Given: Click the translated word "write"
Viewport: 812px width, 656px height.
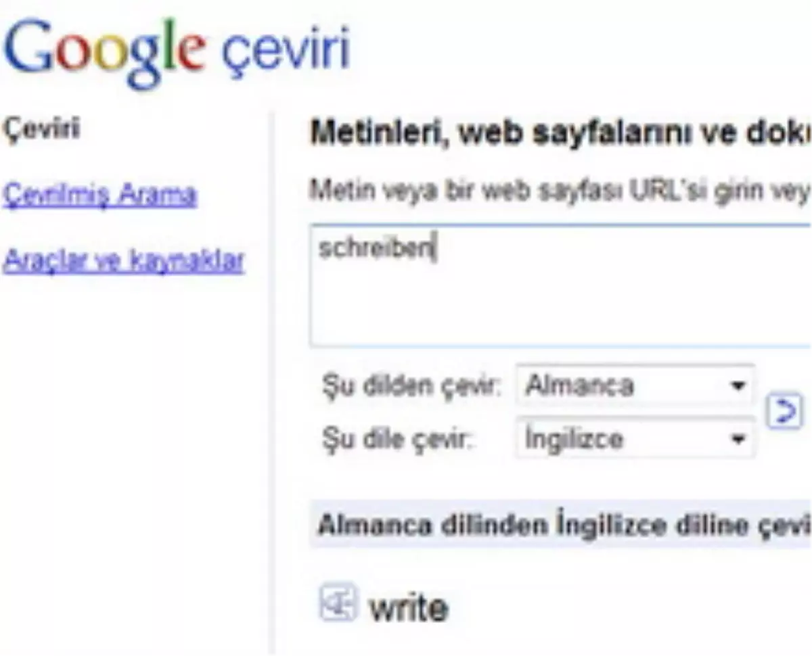Looking at the screenshot, I should pos(407,605).
